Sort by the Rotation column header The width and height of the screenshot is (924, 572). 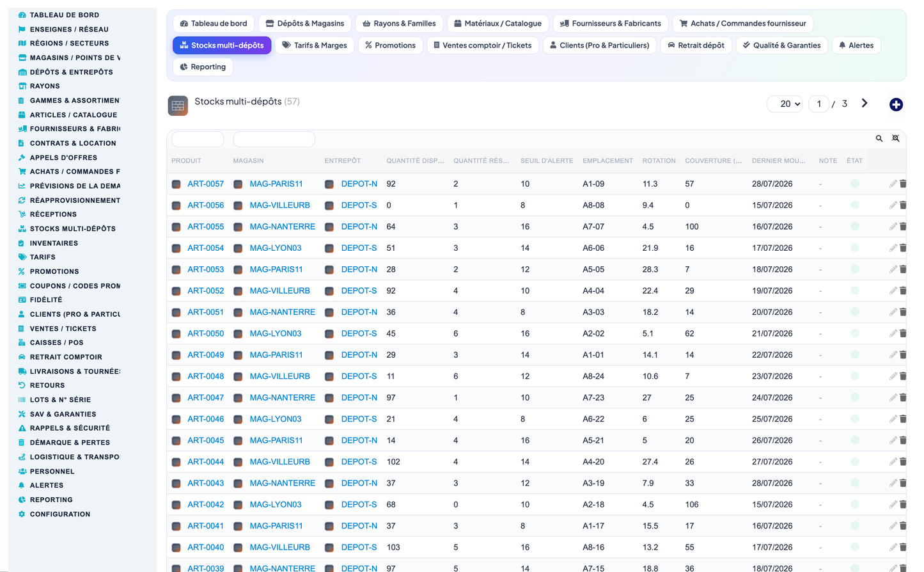pos(659,161)
